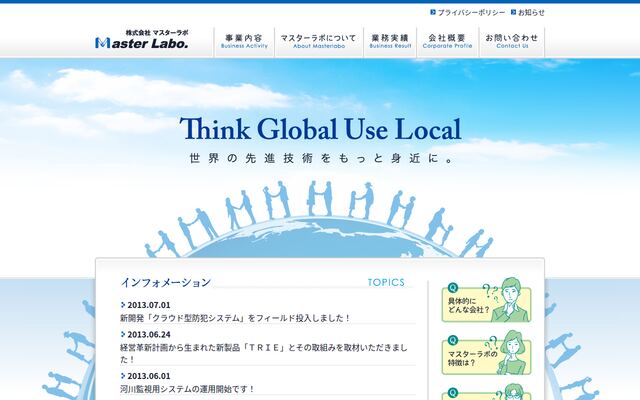Open the プライバシーポリシー link
Image resolution: width=640 pixels, height=400 pixels.
pos(471,13)
